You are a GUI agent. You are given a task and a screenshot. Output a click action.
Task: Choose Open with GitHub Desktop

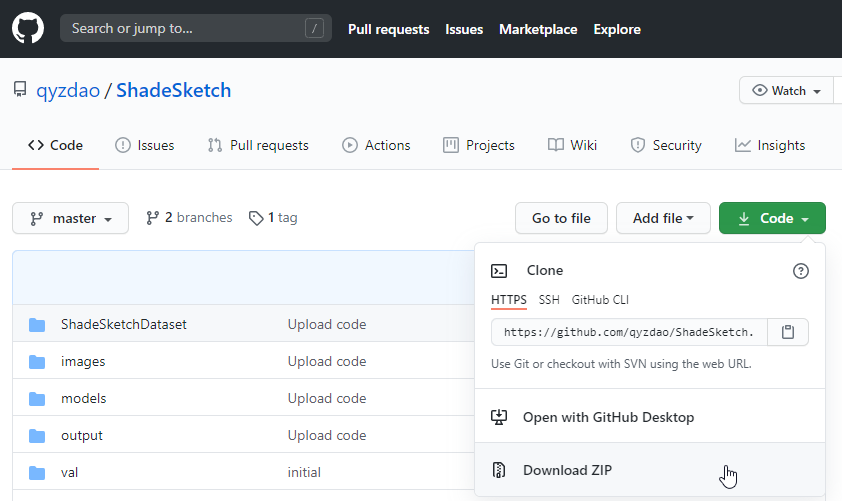coord(650,417)
